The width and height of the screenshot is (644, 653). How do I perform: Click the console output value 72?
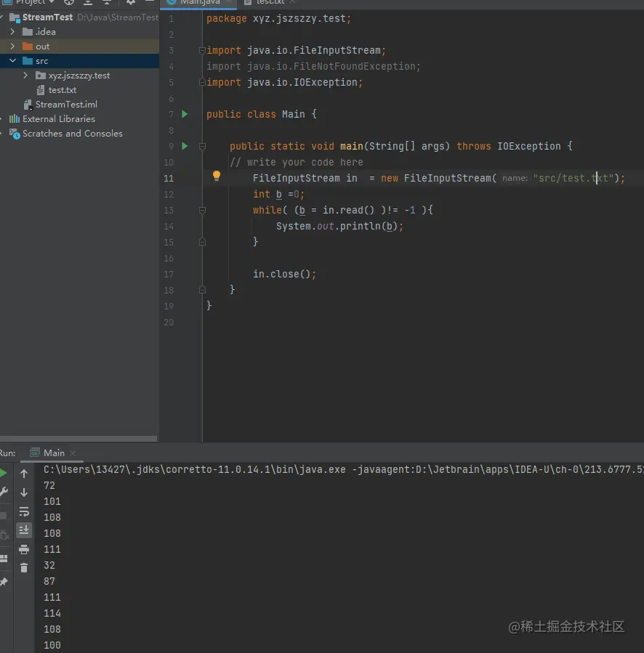(x=49, y=486)
